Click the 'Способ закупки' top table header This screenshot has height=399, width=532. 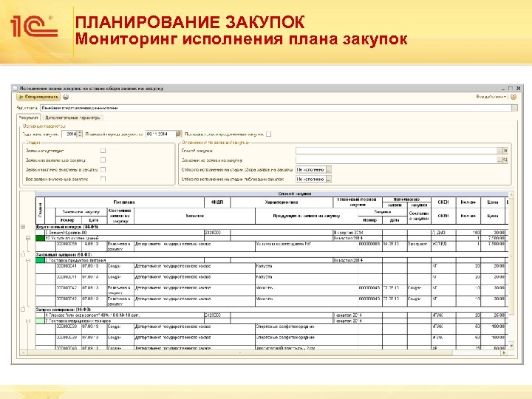point(295,194)
